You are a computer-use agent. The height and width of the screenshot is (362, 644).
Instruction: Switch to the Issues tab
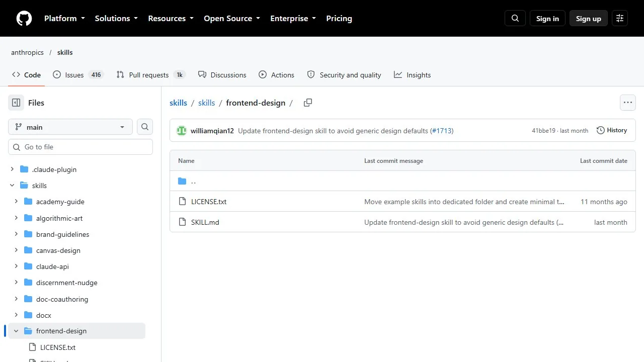coord(78,75)
